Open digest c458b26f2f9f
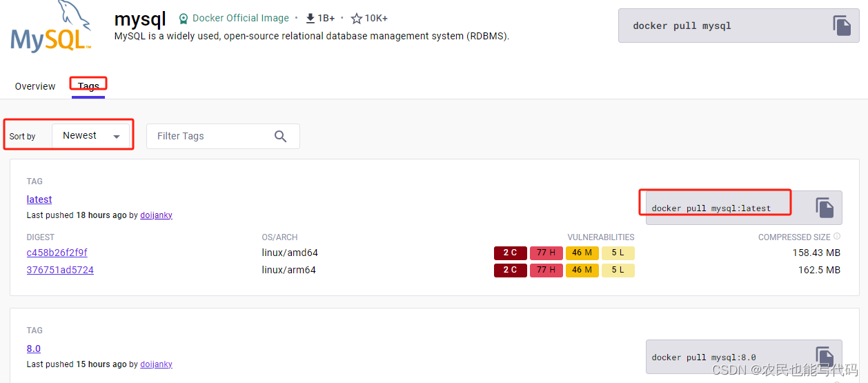868x383 pixels. point(57,253)
